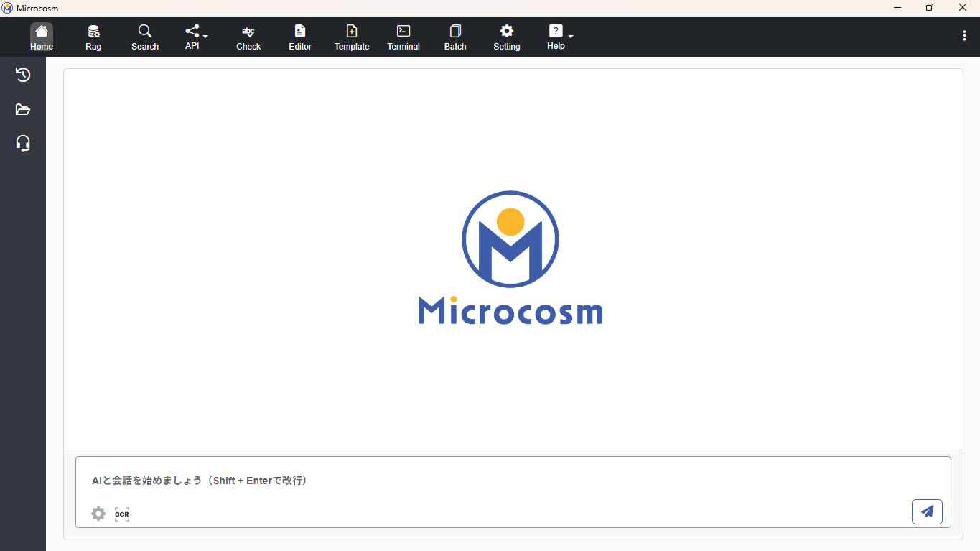The width and height of the screenshot is (980, 551).
Task: Send the message with paper plane button
Action: point(927,511)
